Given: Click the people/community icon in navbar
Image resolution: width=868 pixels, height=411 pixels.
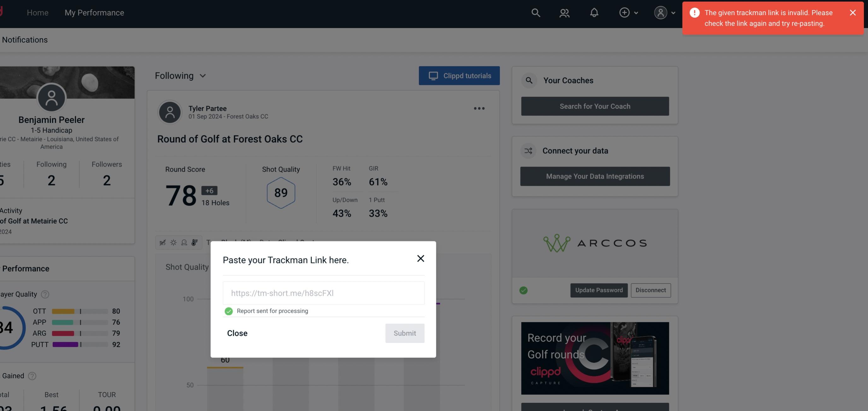Looking at the screenshot, I should click(564, 12).
